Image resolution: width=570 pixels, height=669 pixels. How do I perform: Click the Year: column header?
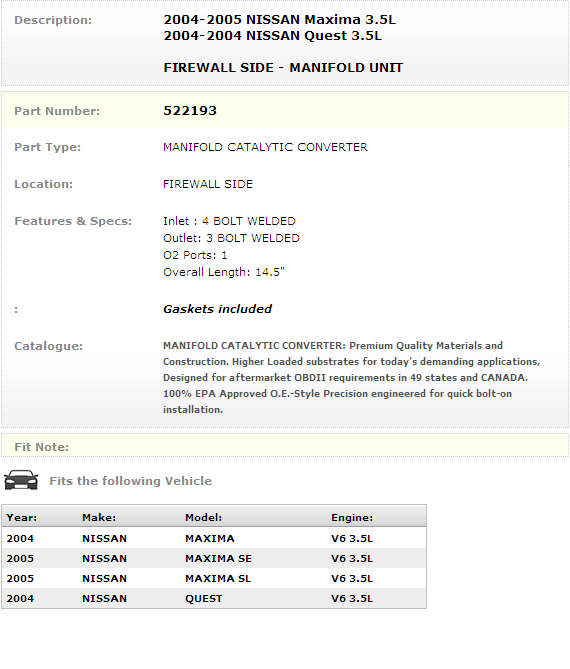click(x=21, y=518)
